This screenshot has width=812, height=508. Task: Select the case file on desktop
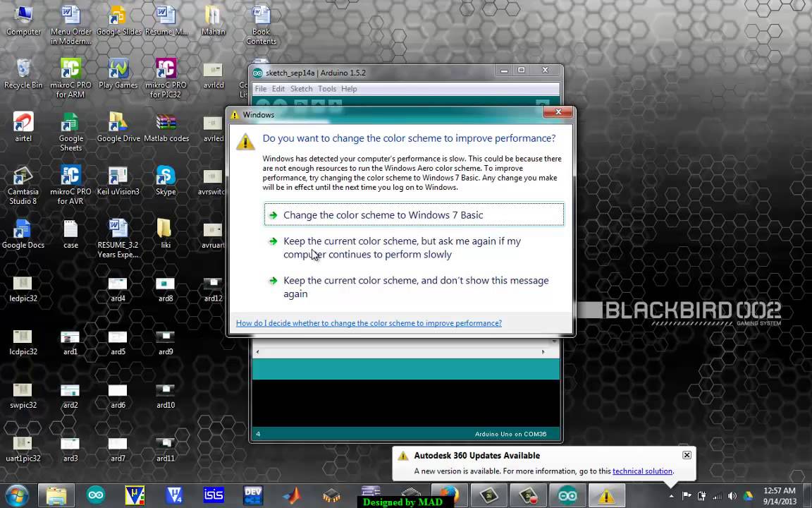[x=70, y=234]
